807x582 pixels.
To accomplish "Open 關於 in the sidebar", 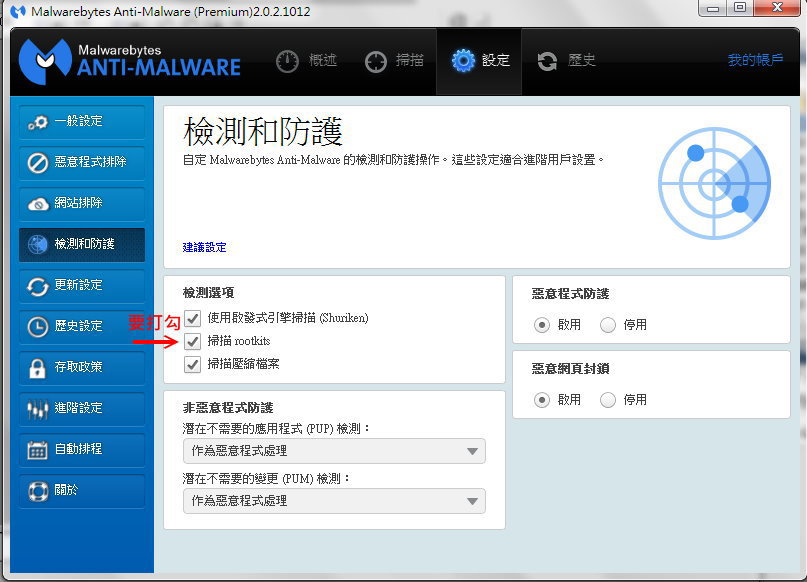I will tap(82, 490).
